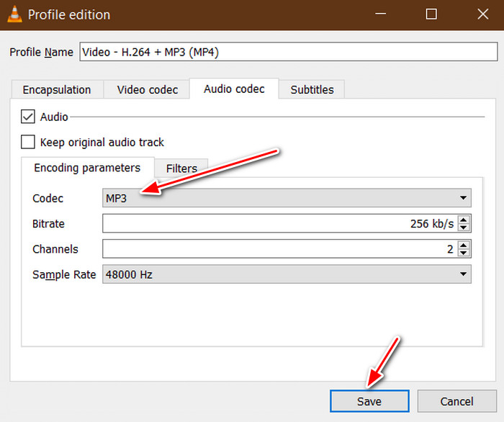The width and height of the screenshot is (504, 422).
Task: Decrease Bitrate with the down arrow
Action: (464, 228)
